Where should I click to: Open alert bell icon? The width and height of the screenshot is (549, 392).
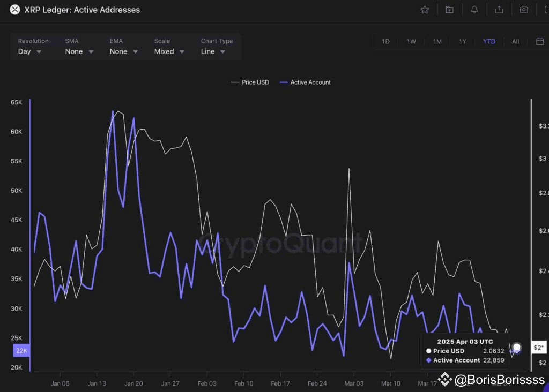[x=474, y=10]
